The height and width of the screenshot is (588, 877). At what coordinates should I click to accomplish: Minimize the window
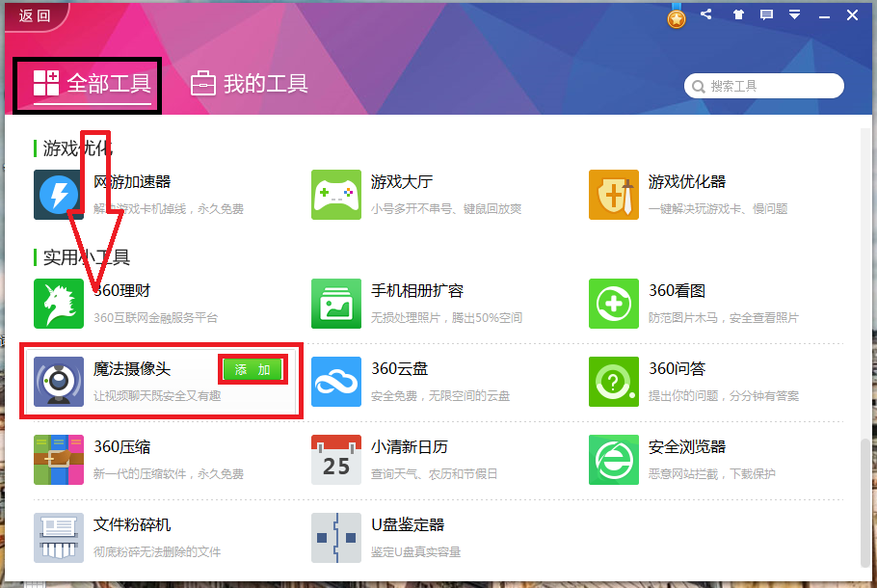coord(824,16)
